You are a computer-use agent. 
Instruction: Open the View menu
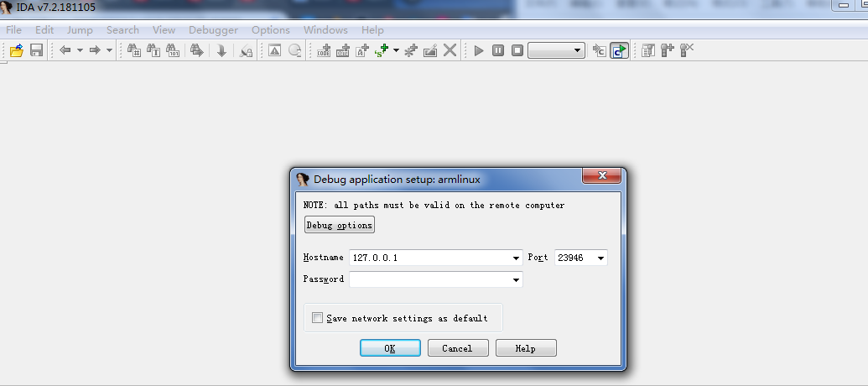(x=164, y=30)
